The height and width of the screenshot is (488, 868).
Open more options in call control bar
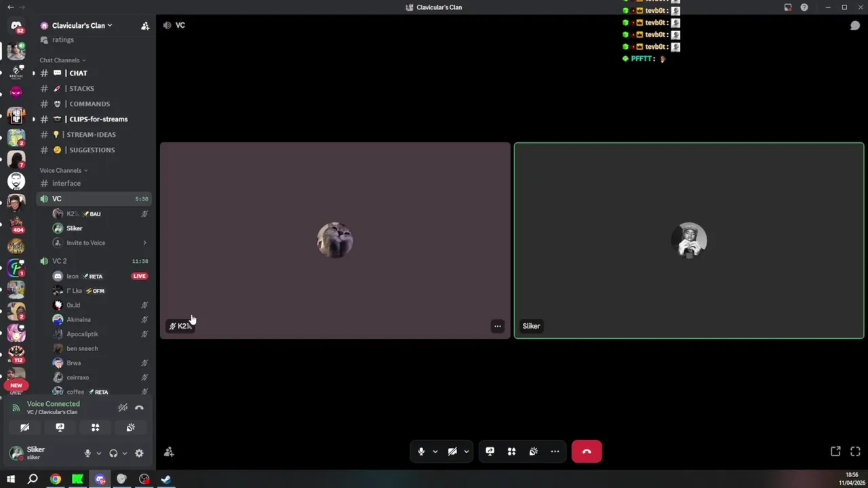[x=555, y=451]
